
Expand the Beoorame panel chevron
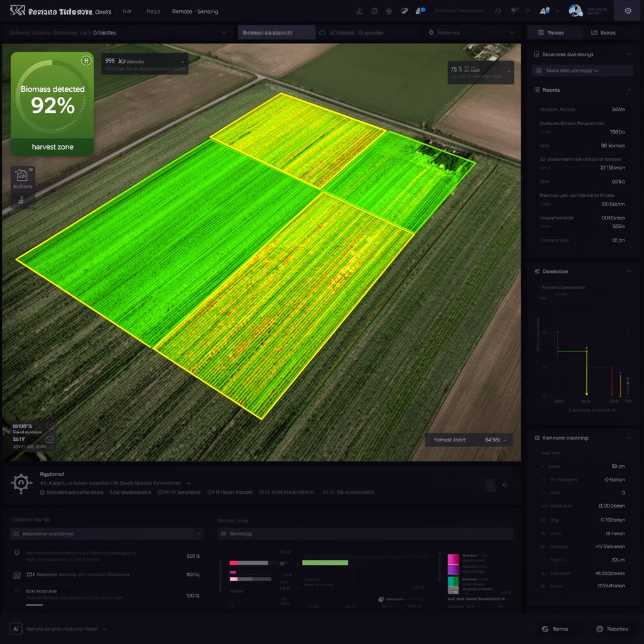(629, 54)
